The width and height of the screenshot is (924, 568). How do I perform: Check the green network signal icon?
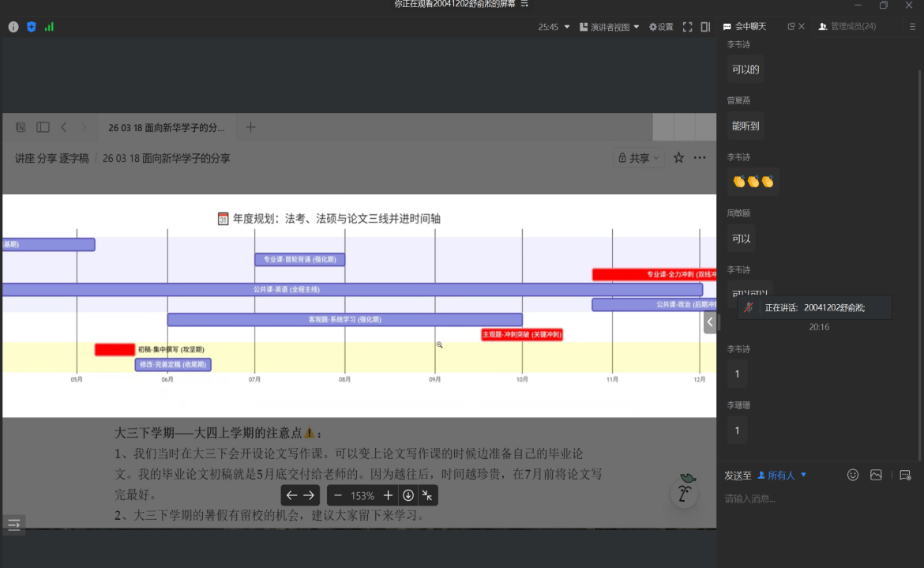[49, 27]
